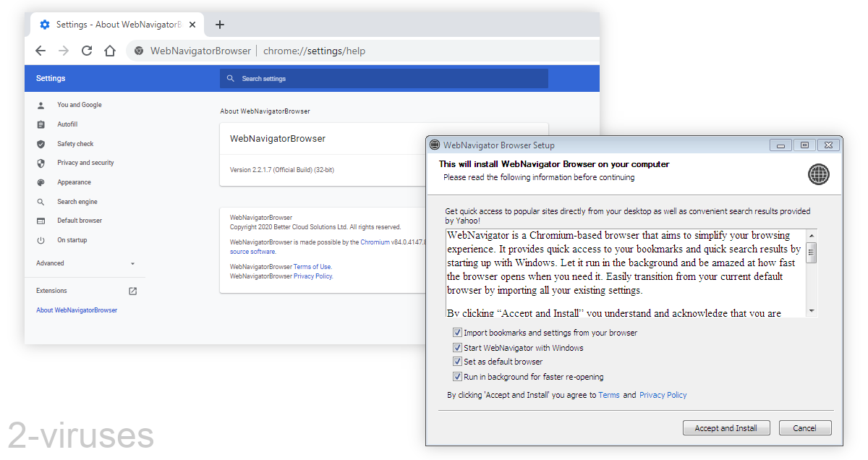Open the source software link
Screen dimensions: 868x460
[252, 252]
